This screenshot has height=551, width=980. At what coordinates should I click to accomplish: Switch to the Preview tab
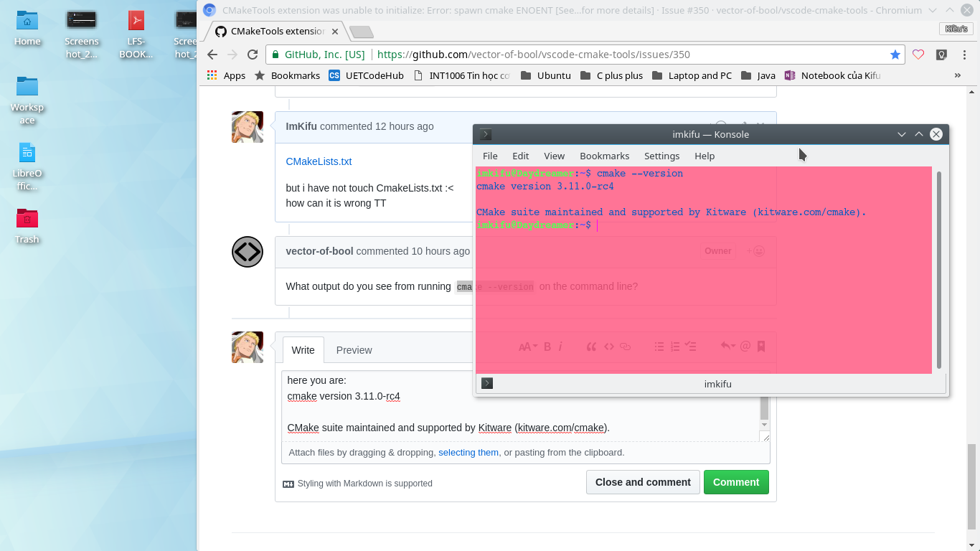(x=354, y=349)
